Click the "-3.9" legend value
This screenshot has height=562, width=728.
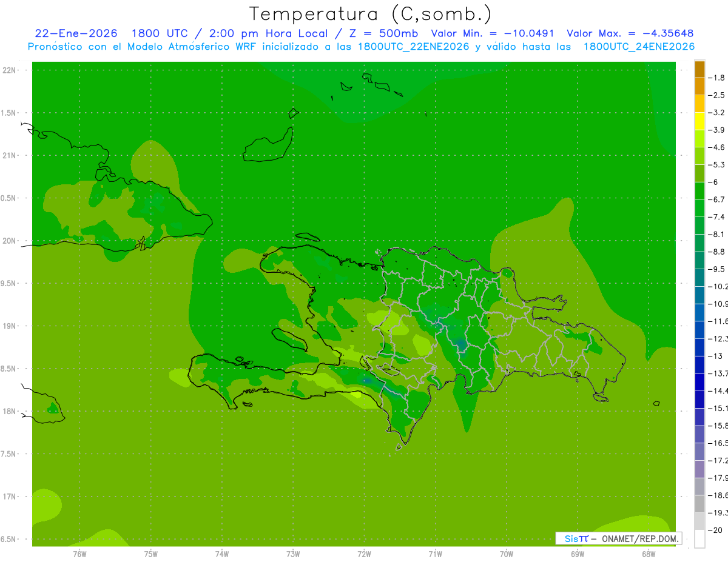[716, 130]
